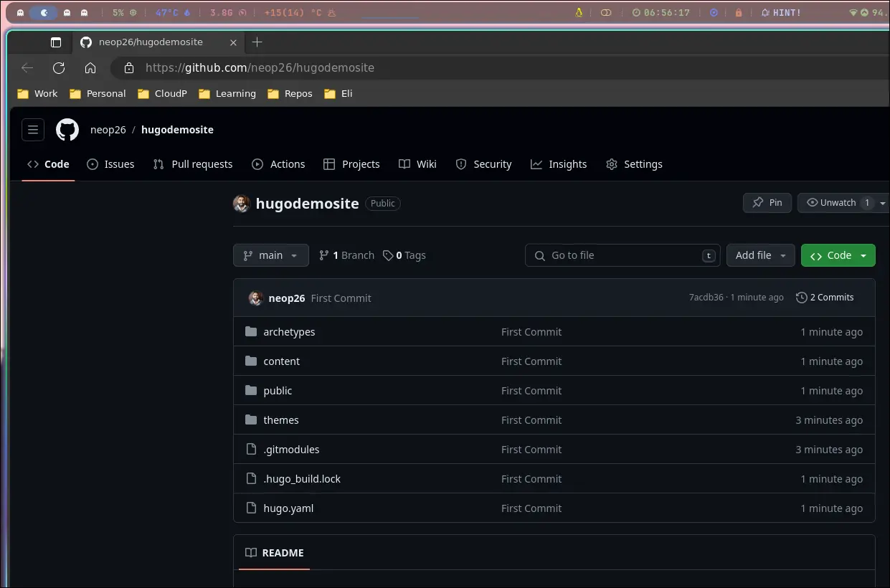
Task: Open the Security tab
Action: [x=483, y=164]
